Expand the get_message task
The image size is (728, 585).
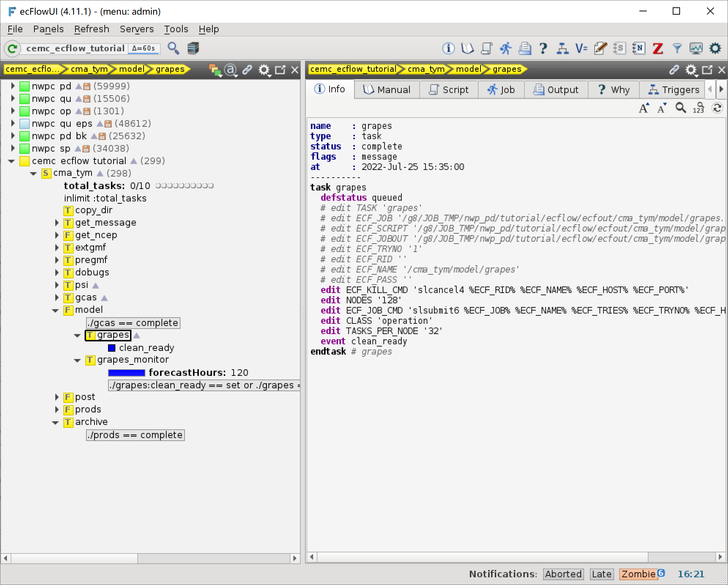pyautogui.click(x=57, y=223)
